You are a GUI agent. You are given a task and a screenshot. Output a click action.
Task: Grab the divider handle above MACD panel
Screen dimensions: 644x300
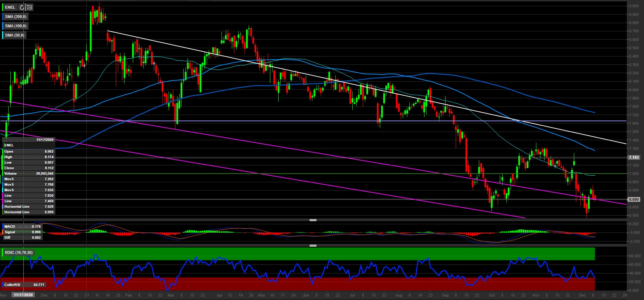[x=313, y=220]
